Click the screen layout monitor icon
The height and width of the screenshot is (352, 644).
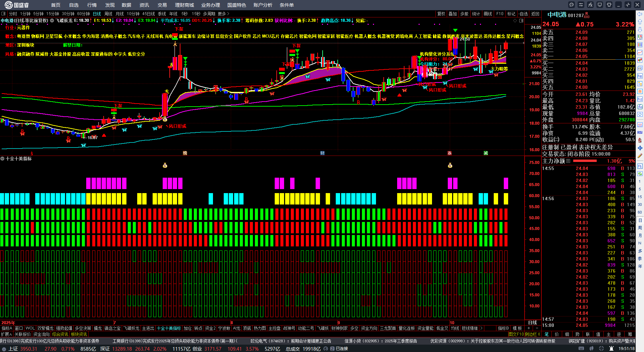coord(600,5)
